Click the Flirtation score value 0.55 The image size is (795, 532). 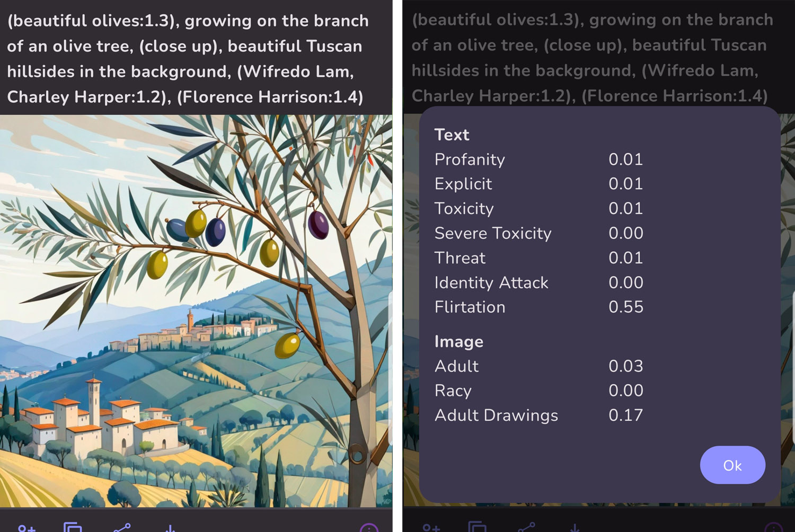(x=626, y=307)
